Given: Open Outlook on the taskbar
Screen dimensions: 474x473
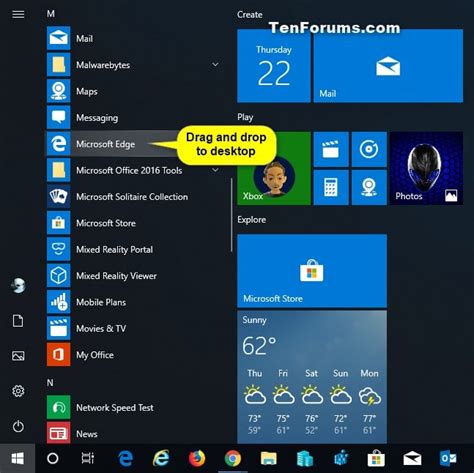Looking at the screenshot, I should pos(448,458).
